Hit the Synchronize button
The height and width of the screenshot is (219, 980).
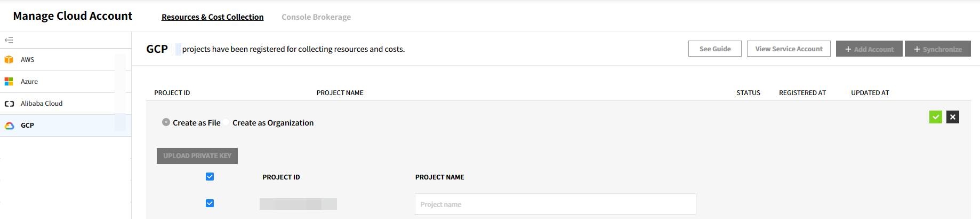(x=937, y=49)
